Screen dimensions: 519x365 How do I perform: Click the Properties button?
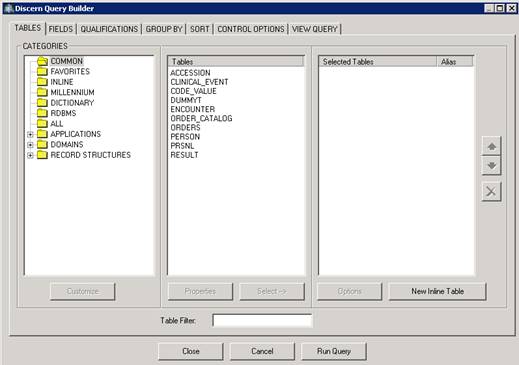[200, 291]
